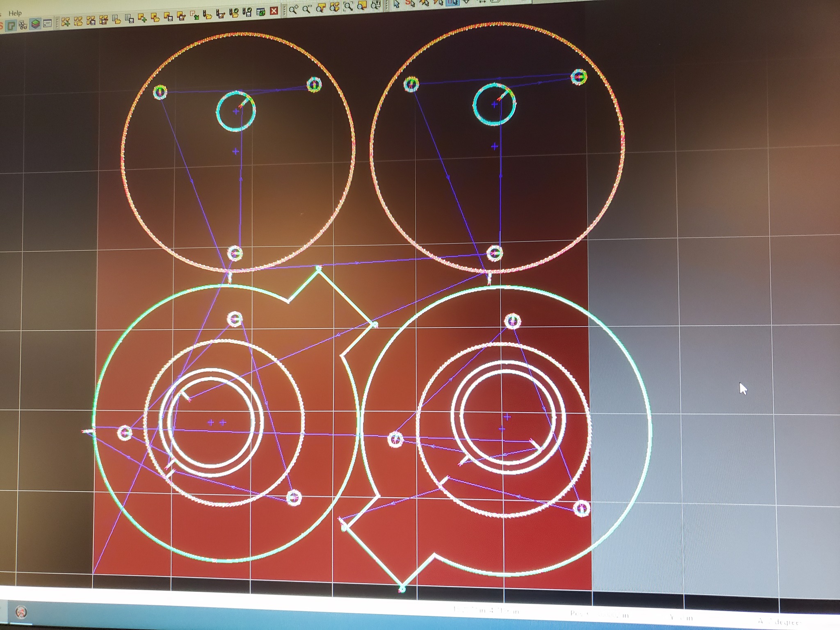The width and height of the screenshot is (840, 630).
Task: Click the open part folder icon
Action: point(155,17)
